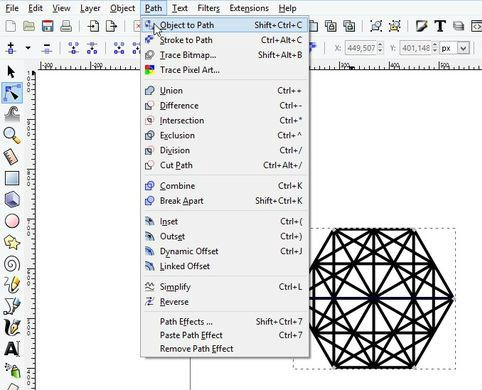482x390 pixels.
Task: Click the import icon
Action: coord(93,26)
